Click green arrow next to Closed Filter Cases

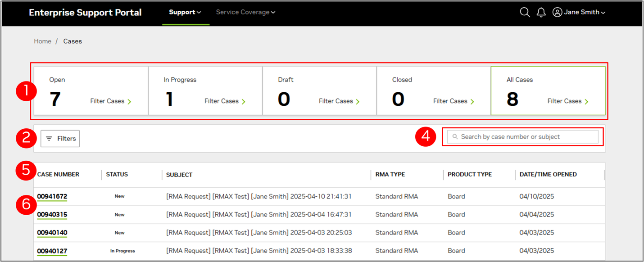pos(472,102)
